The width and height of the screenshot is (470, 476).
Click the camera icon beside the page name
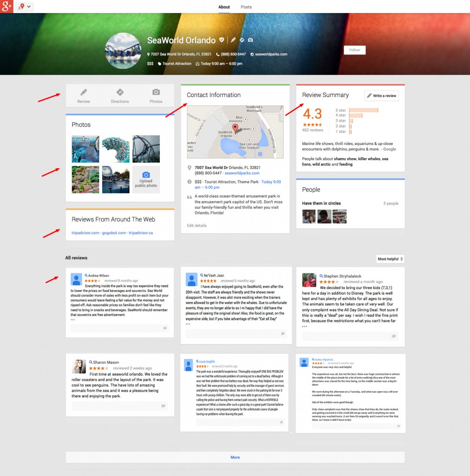[x=250, y=40]
